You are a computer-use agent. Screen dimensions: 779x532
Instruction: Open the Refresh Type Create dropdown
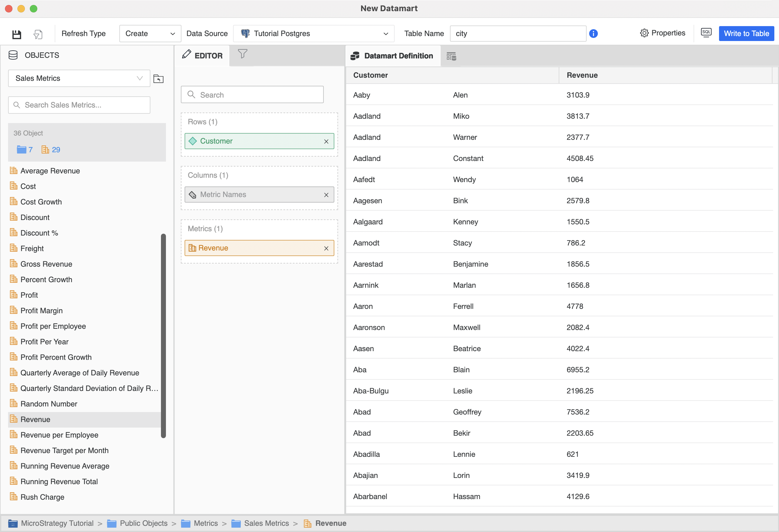[x=150, y=34]
